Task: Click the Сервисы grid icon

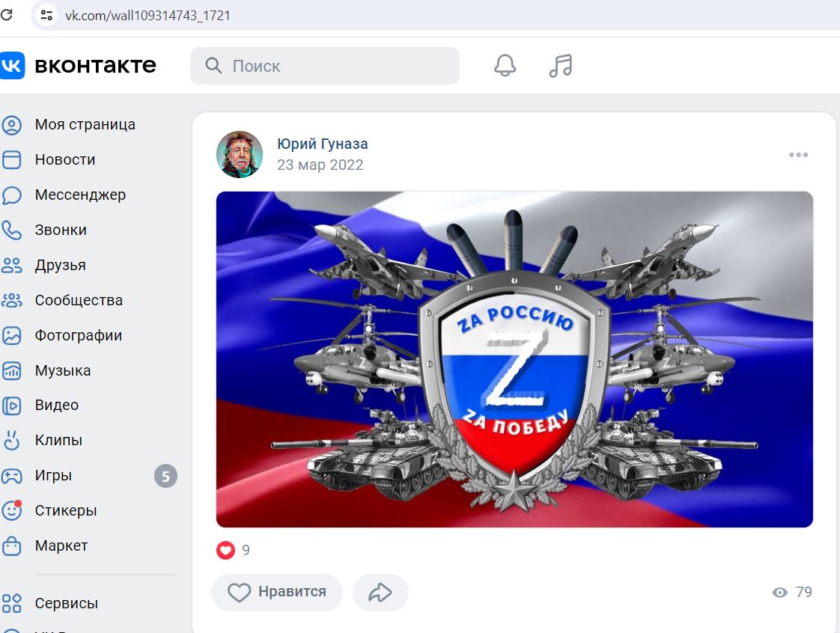Action: [11, 603]
